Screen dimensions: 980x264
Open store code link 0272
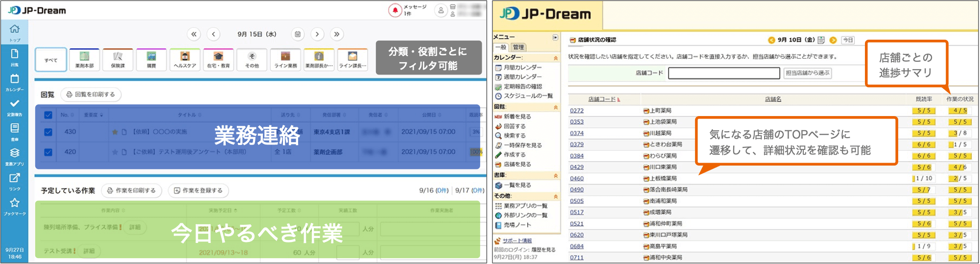pyautogui.click(x=577, y=111)
